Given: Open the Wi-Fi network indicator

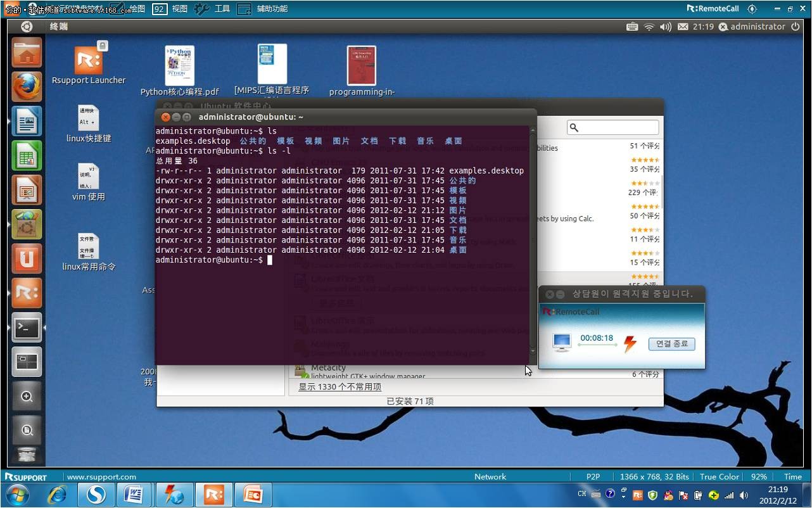Looking at the screenshot, I should [649, 27].
